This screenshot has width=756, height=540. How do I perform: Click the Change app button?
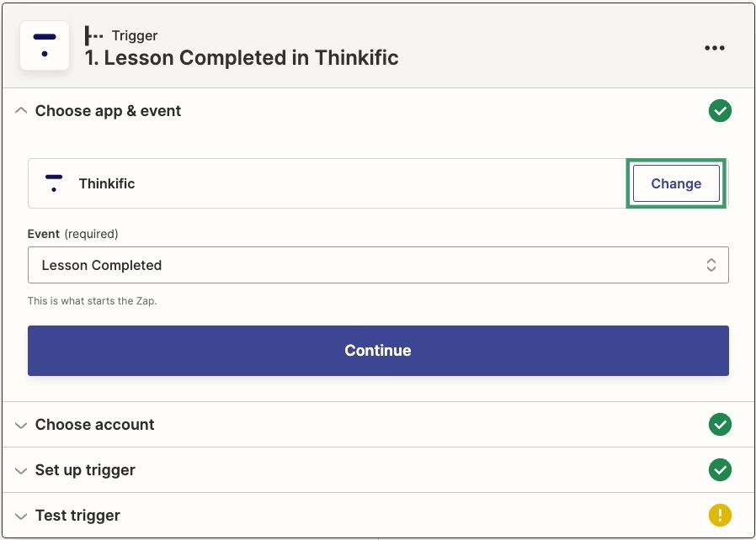point(676,183)
